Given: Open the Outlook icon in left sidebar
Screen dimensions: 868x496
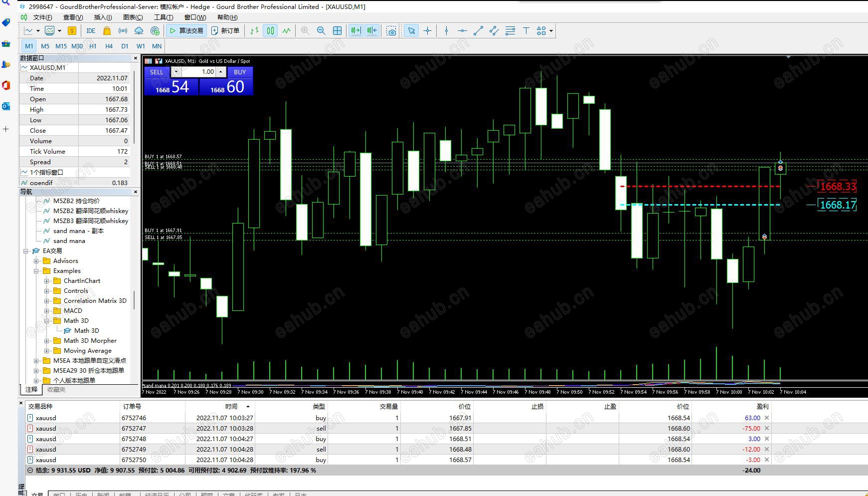Looking at the screenshot, I should pyautogui.click(x=6, y=106).
